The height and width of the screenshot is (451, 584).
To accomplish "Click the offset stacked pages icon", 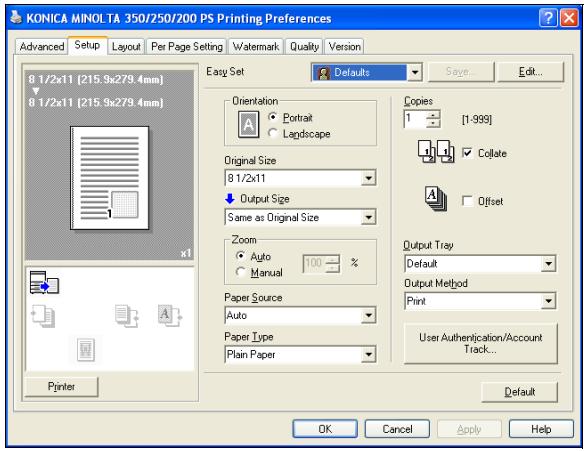I will 436,199.
